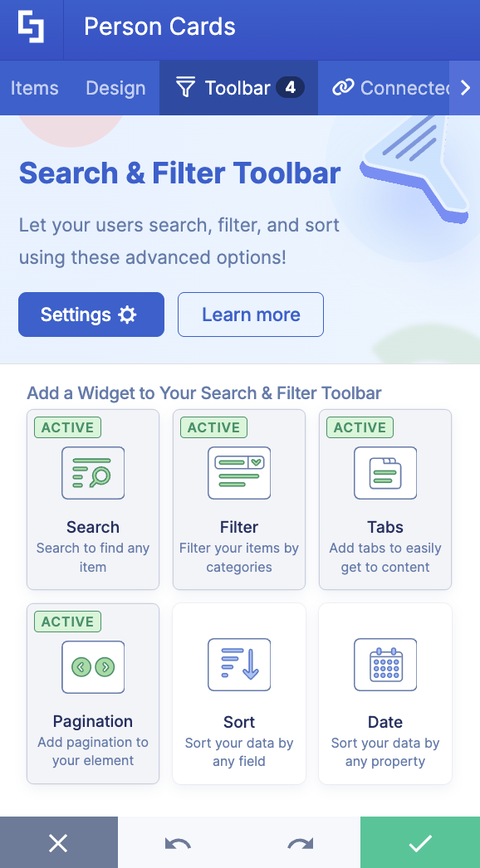Redo the last change
Image resolution: width=480 pixels, height=868 pixels.
(x=299, y=842)
